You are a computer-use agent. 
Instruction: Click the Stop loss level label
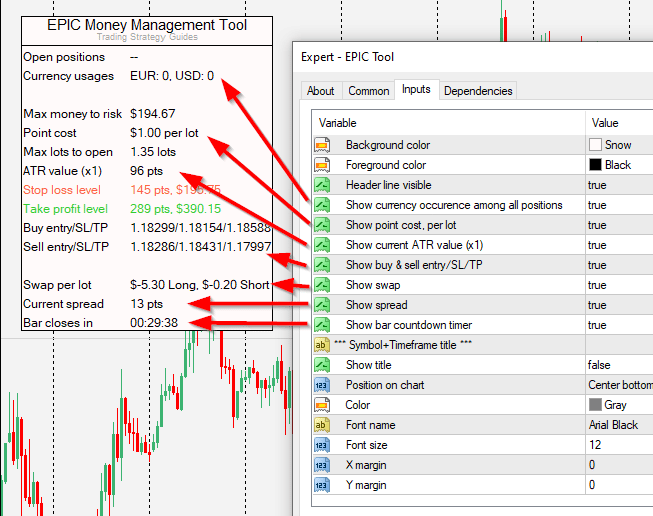click(62, 190)
